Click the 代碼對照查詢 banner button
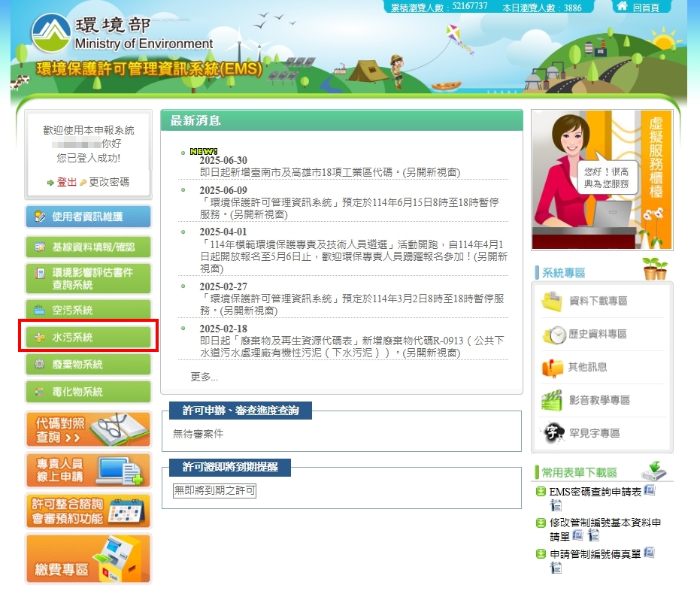This screenshot has height=600, width=700. point(88,430)
